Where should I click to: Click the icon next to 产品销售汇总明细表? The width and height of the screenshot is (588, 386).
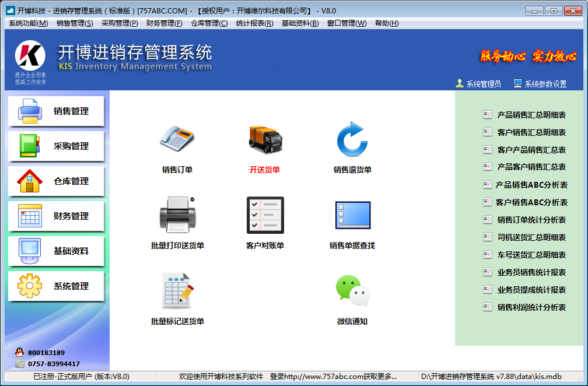tap(488, 115)
